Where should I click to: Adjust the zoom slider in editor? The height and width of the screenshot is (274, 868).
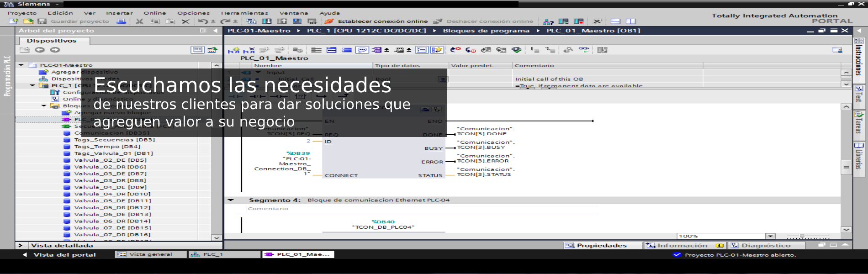(802, 236)
